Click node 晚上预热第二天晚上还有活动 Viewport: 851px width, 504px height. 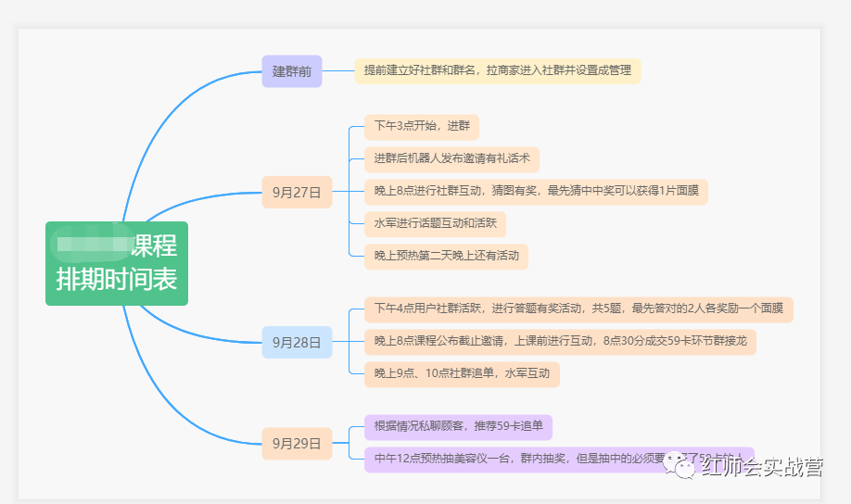click(446, 256)
